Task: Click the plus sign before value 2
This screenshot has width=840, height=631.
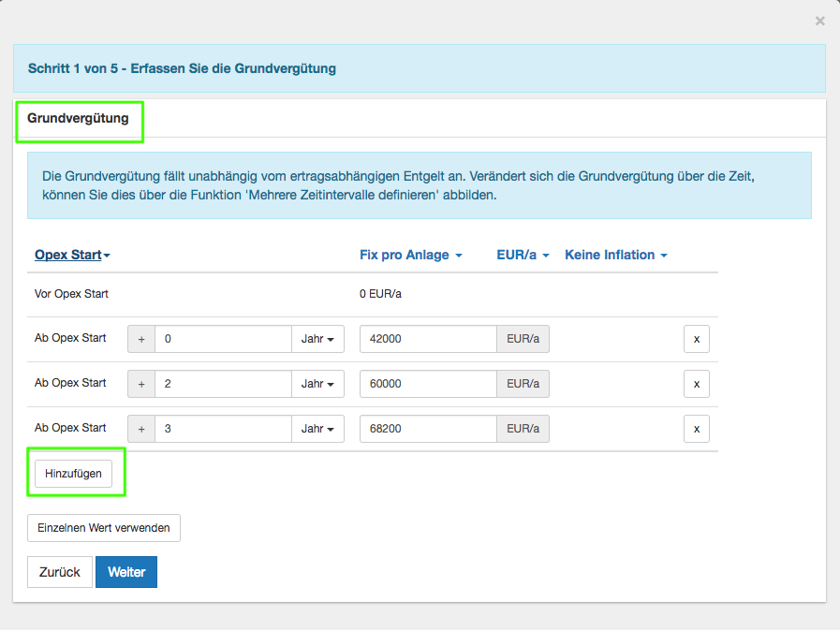Action: point(141,384)
